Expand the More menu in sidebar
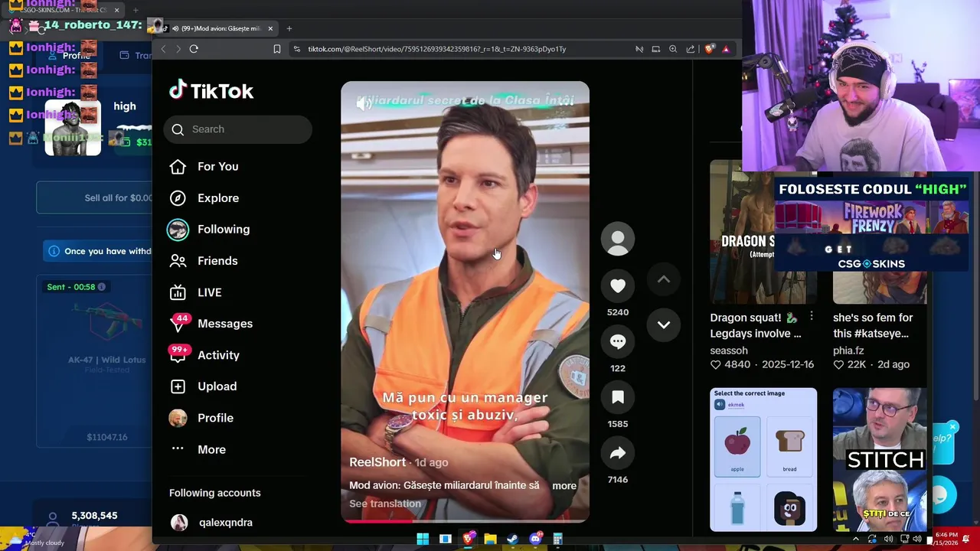Image resolution: width=980 pixels, height=551 pixels. tap(198, 449)
